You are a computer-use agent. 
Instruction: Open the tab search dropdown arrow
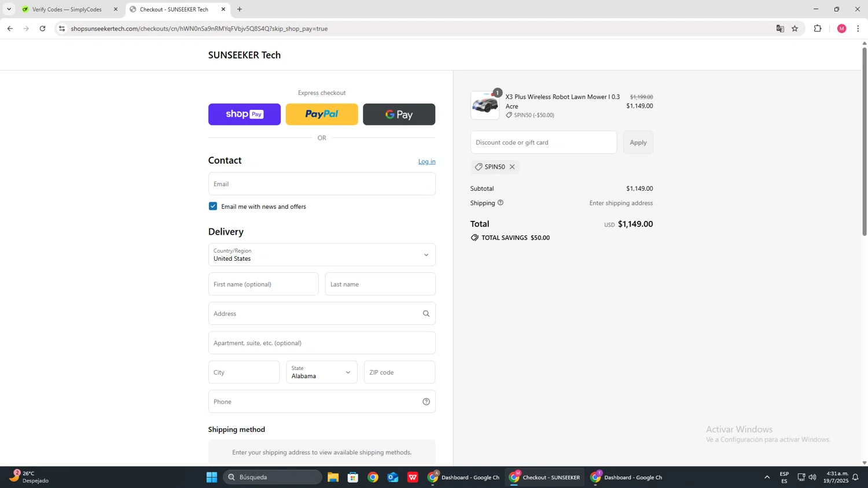(9, 9)
